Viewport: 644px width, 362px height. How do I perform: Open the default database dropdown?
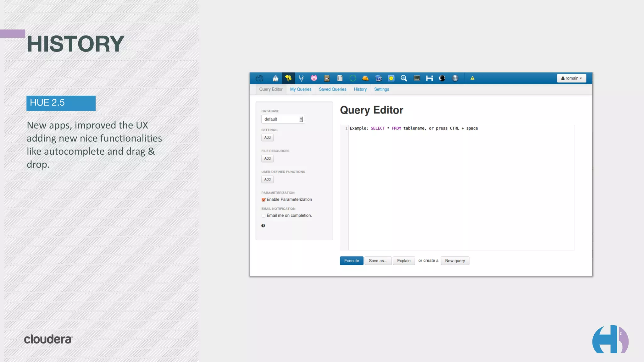tap(283, 119)
